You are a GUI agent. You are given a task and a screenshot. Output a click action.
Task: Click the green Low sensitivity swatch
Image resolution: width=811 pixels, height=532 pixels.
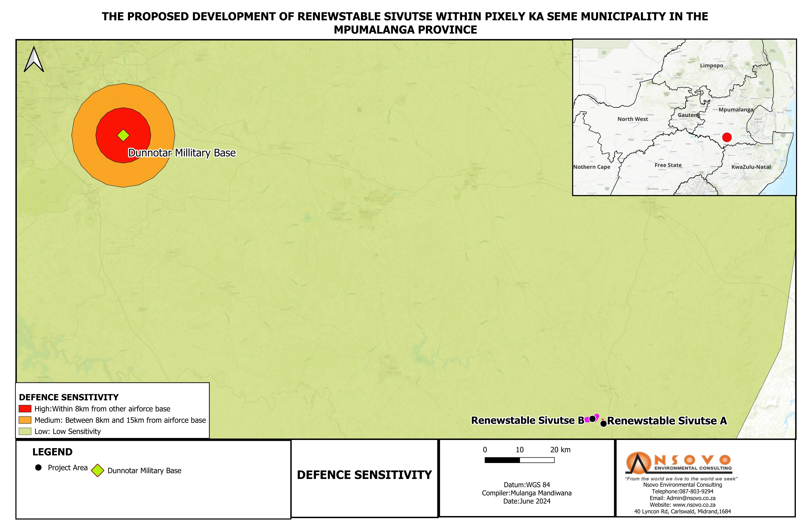coord(25,431)
